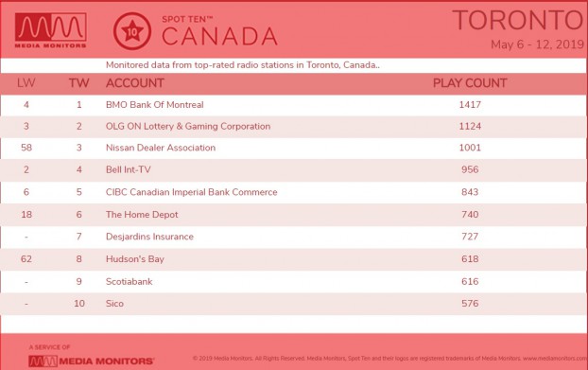
Task: Click the ACCOUNT column header
Action: coord(135,83)
